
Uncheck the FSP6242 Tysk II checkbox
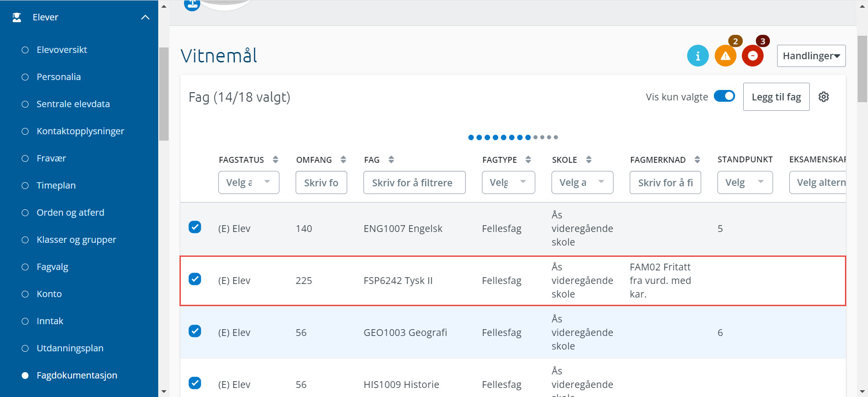tap(195, 279)
